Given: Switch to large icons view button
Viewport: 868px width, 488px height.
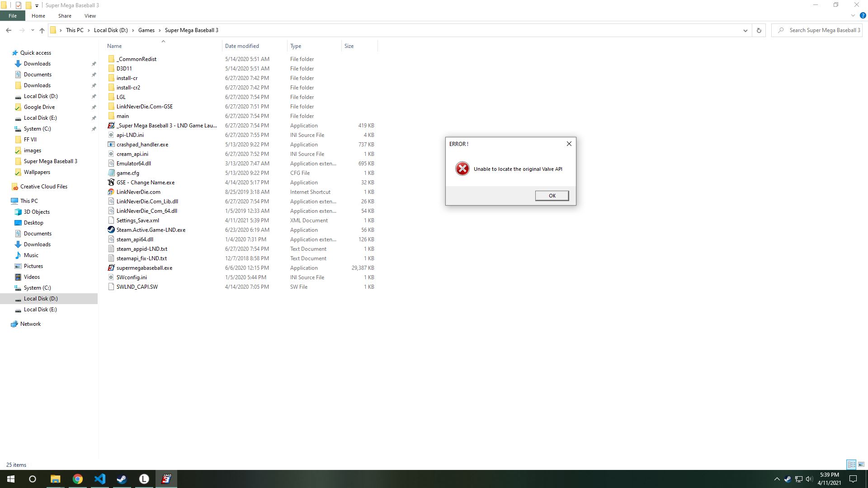Looking at the screenshot, I should tap(861, 465).
